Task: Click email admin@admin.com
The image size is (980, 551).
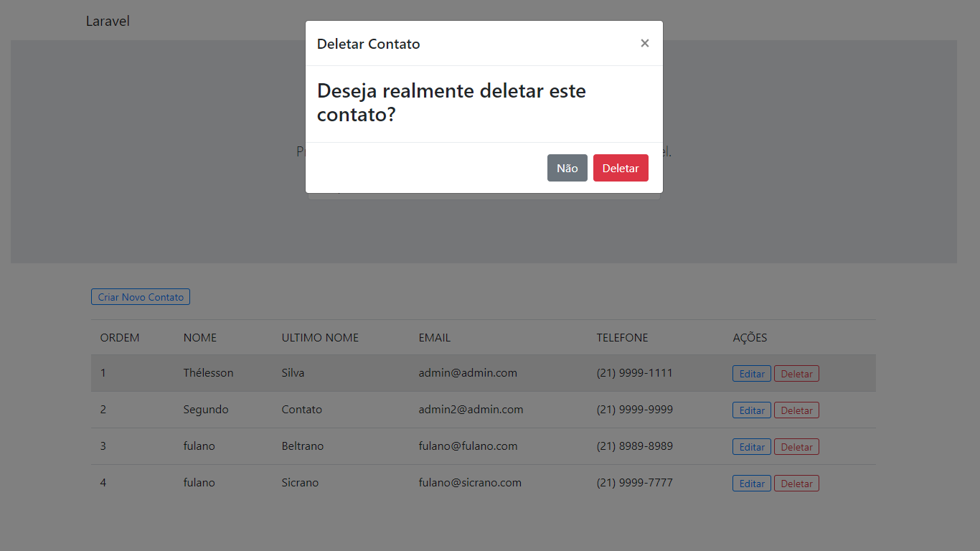Action: pyautogui.click(x=468, y=373)
